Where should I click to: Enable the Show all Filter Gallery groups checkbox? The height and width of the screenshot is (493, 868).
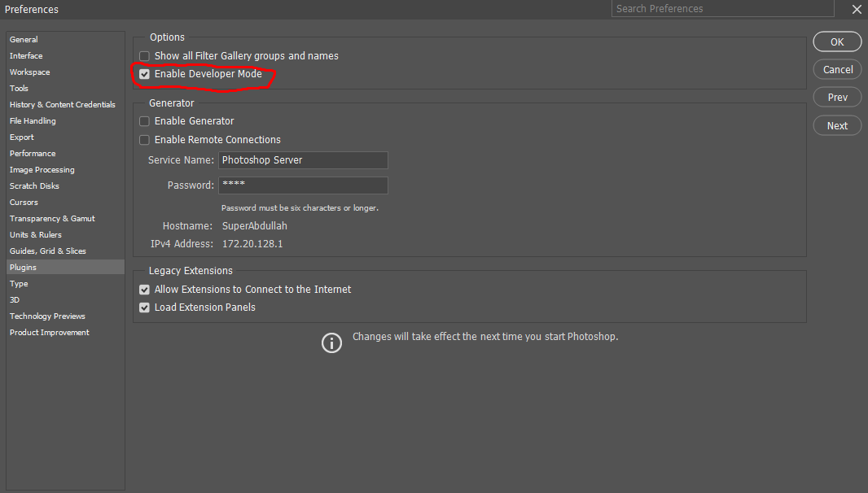pos(144,56)
